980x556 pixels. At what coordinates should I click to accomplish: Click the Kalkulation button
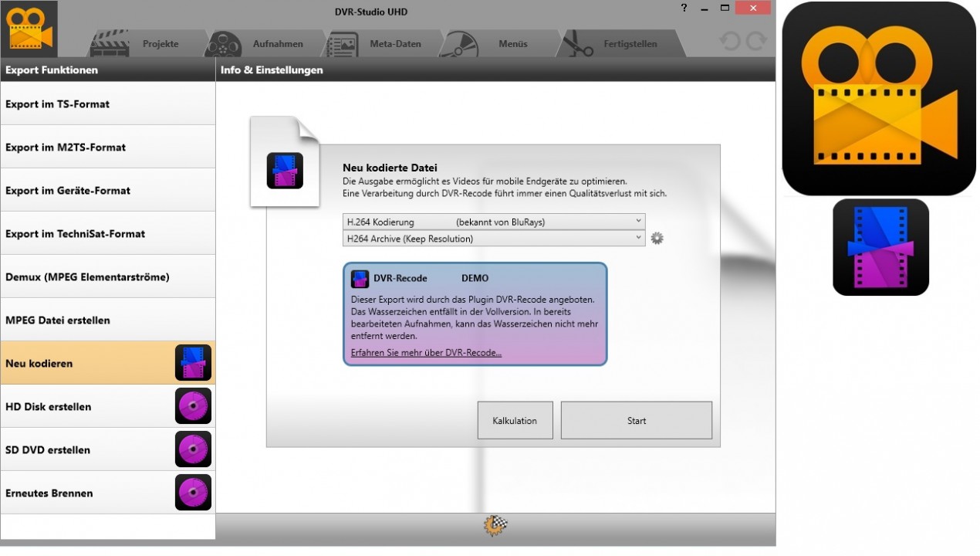pyautogui.click(x=515, y=421)
